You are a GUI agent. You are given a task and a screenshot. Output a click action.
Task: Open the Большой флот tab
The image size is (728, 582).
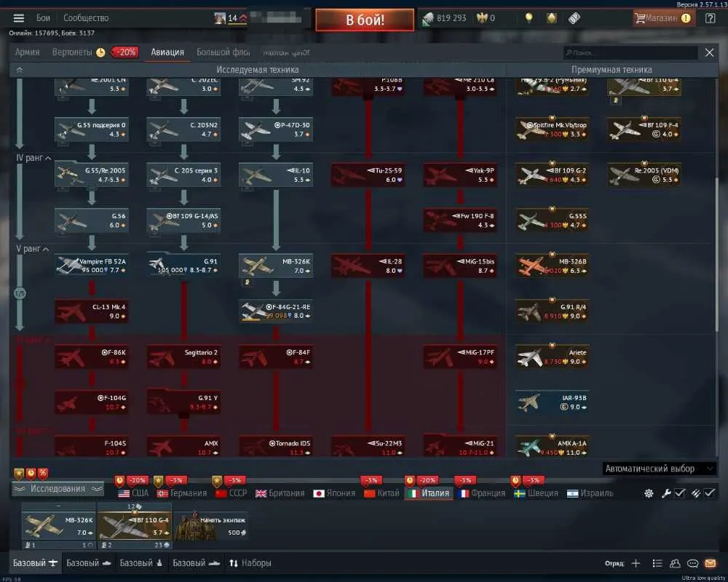click(x=223, y=52)
